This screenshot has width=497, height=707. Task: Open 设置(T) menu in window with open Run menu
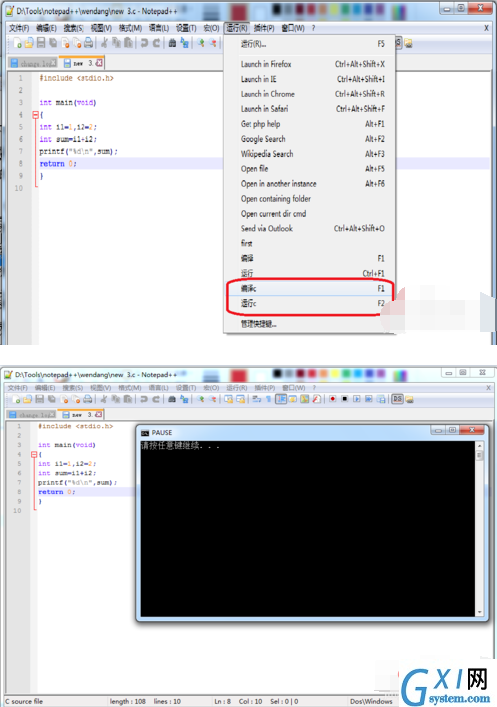tap(186, 28)
